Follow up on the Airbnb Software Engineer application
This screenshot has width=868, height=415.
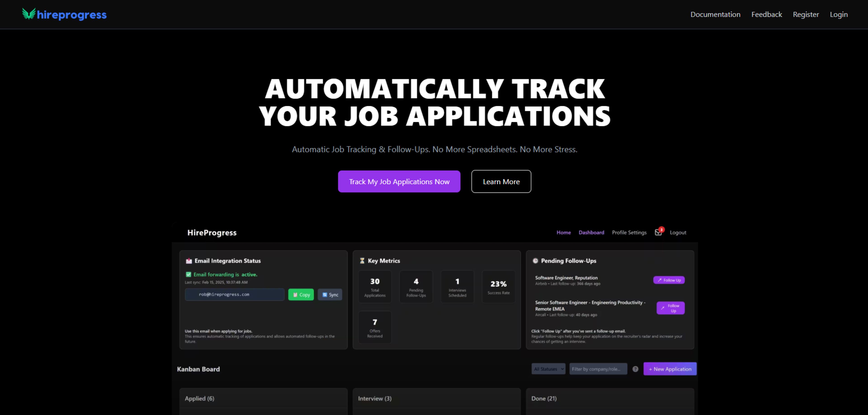(669, 280)
